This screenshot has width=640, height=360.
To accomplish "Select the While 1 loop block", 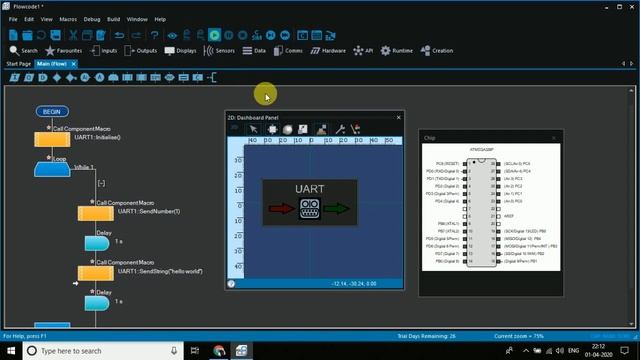I will 52,169.
